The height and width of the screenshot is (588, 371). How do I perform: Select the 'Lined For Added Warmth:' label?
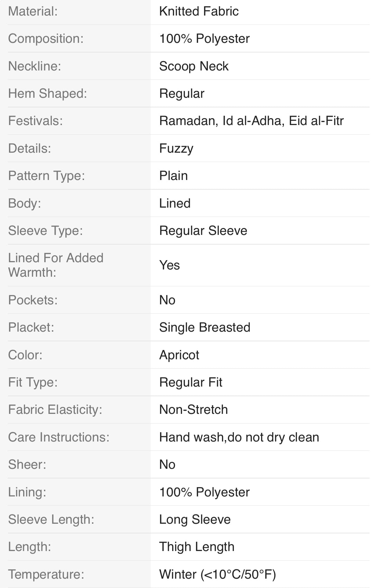coord(56,265)
